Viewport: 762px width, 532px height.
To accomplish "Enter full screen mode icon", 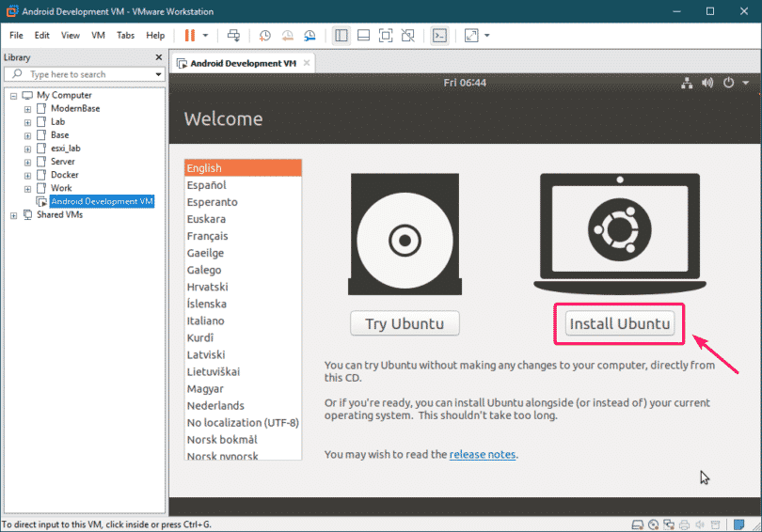I will [386, 36].
